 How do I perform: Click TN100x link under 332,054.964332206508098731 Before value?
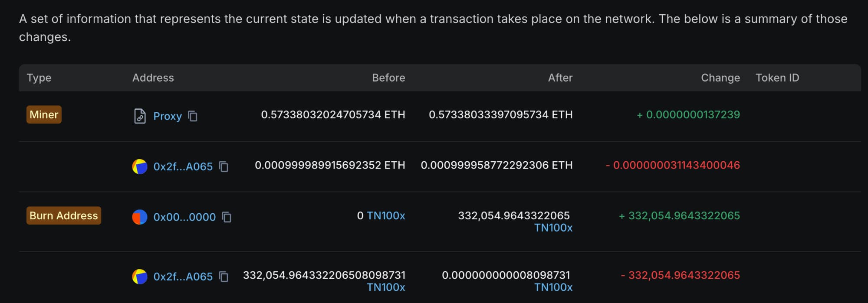386,287
